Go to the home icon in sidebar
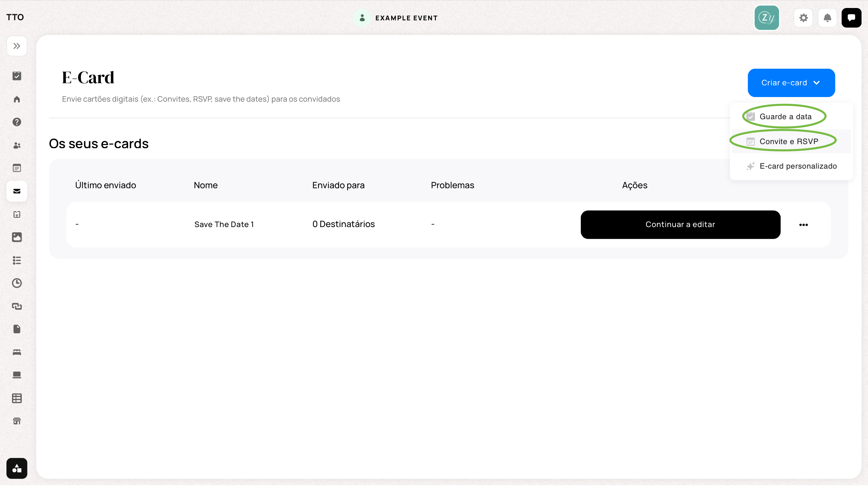Viewport: 868px width, 488px height. pos(17,99)
